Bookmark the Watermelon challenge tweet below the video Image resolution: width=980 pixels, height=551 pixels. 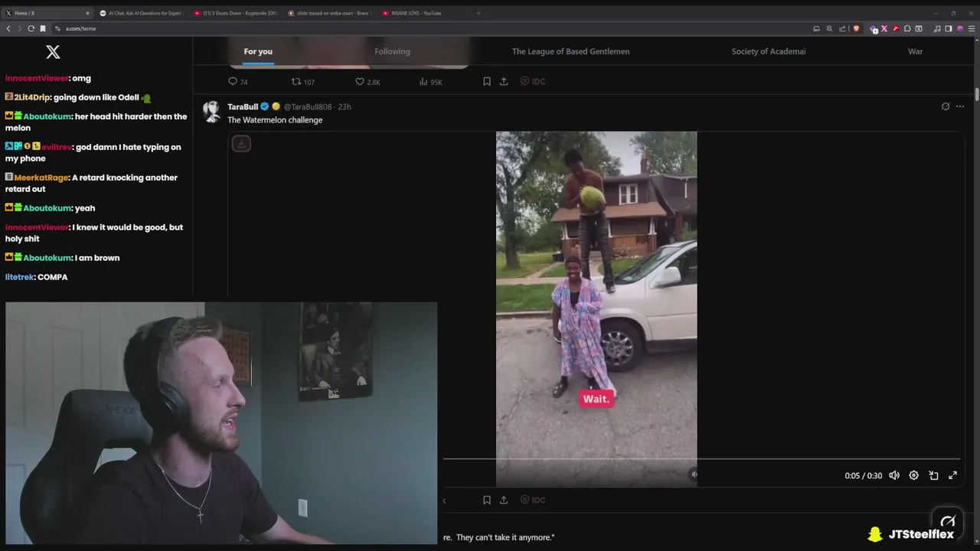487,500
